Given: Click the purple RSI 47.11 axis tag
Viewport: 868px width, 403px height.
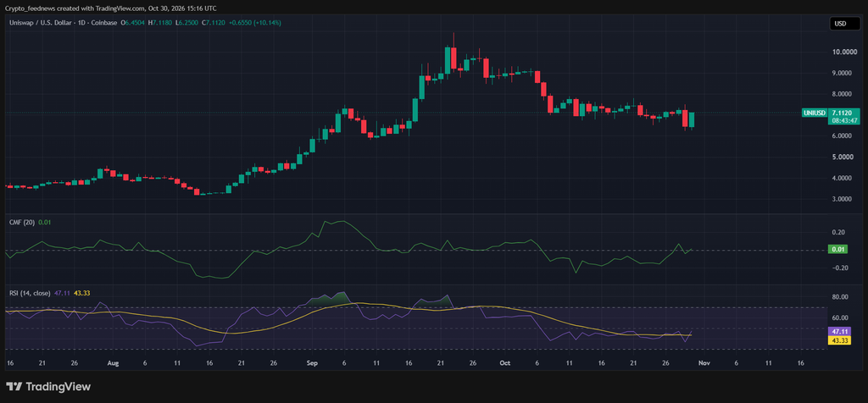Looking at the screenshot, I should [x=841, y=330].
